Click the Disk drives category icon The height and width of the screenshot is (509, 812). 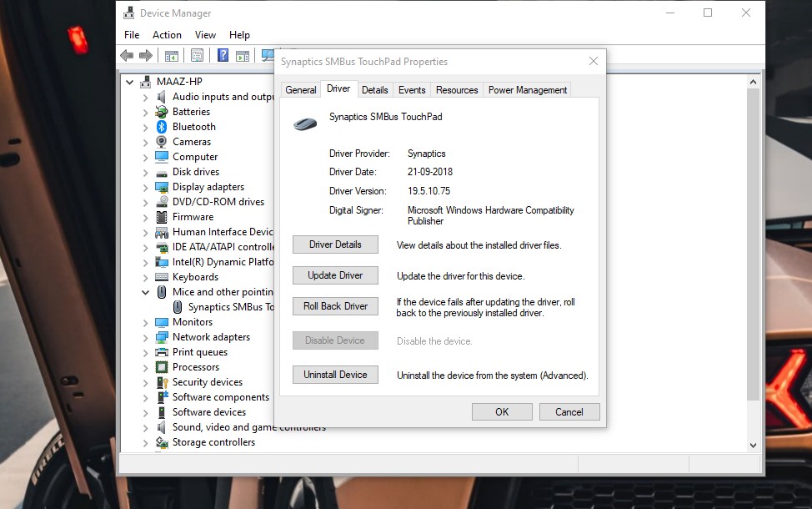[x=162, y=173]
